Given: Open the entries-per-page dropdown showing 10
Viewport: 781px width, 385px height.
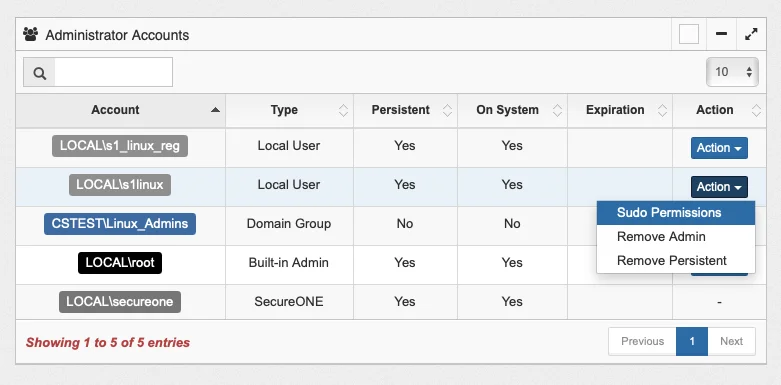Looking at the screenshot, I should pyautogui.click(x=732, y=72).
